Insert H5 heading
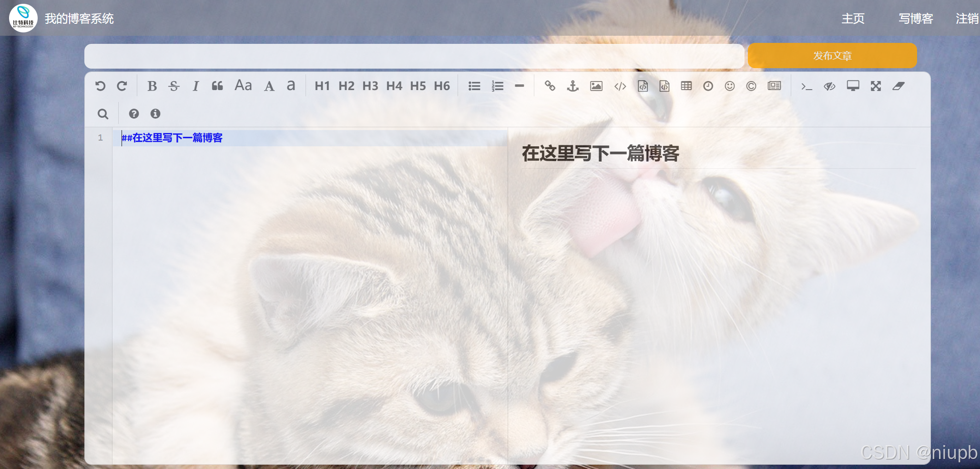 (x=418, y=86)
